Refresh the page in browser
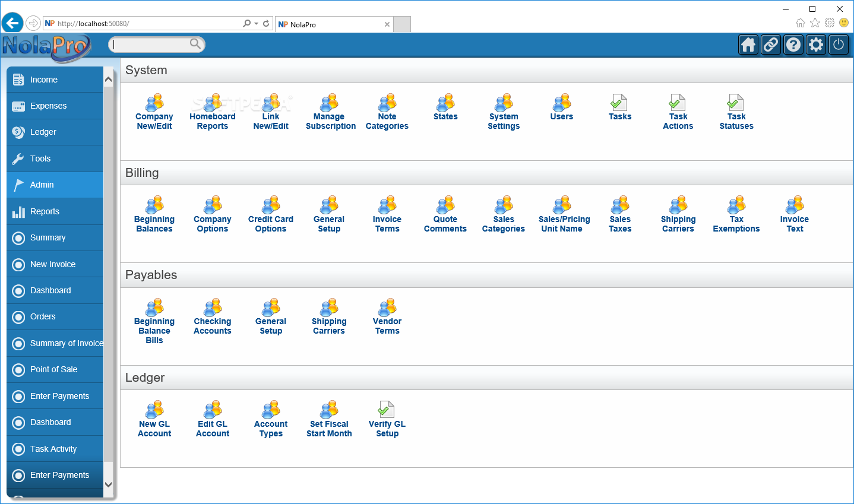Image resolution: width=854 pixels, height=504 pixels. click(x=266, y=24)
